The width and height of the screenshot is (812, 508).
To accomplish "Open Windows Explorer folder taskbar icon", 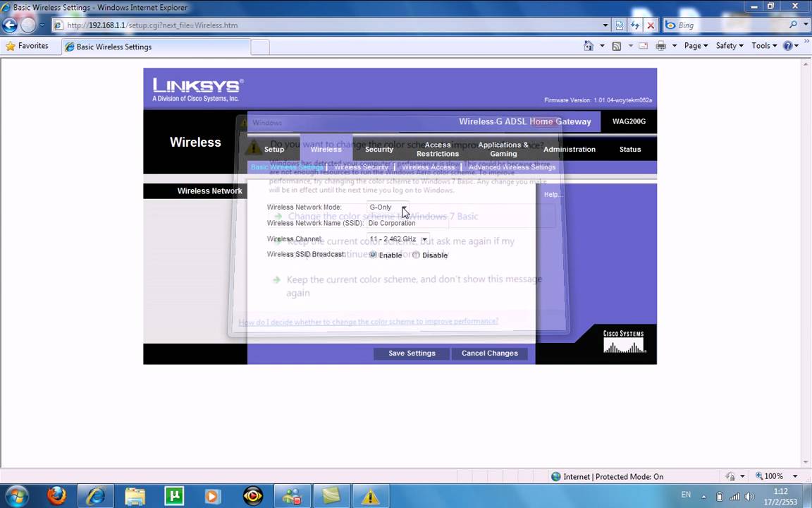I will click(x=135, y=496).
